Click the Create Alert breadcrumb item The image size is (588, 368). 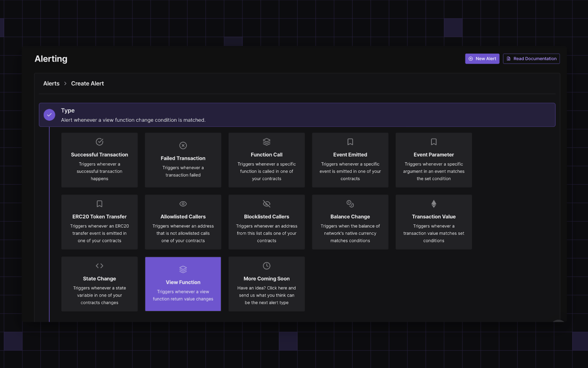click(x=87, y=84)
